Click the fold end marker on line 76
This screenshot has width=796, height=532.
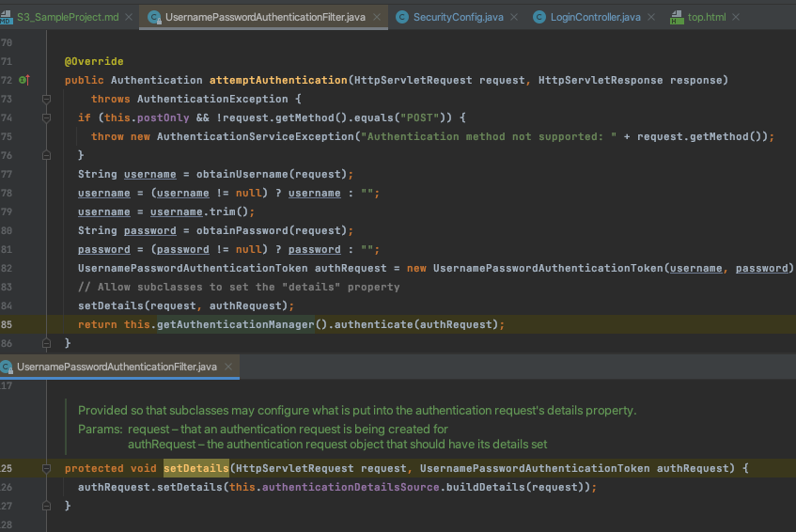click(46, 155)
